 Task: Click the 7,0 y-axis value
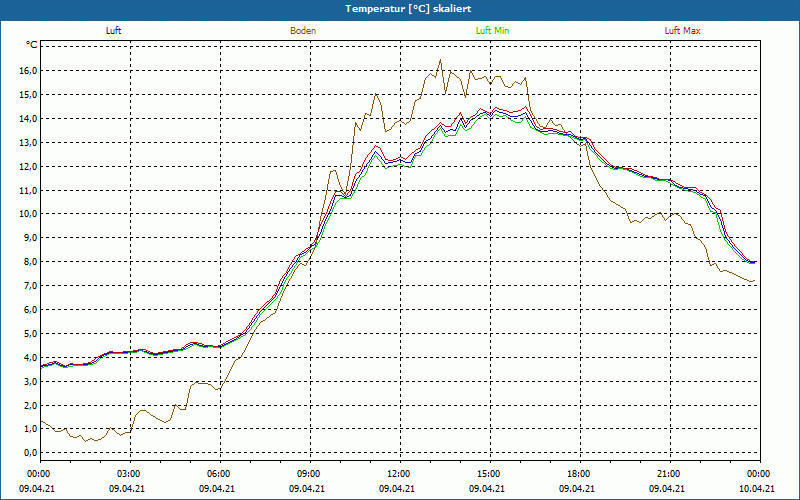(31, 286)
